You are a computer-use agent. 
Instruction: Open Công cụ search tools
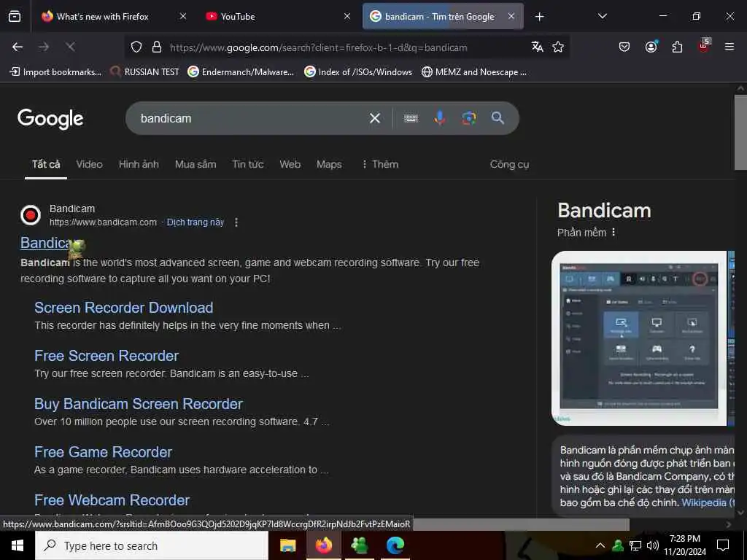click(509, 164)
